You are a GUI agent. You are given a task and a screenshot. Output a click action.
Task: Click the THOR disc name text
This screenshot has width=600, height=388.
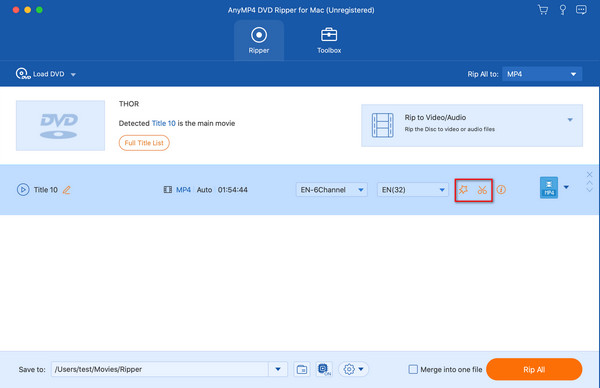coord(129,104)
